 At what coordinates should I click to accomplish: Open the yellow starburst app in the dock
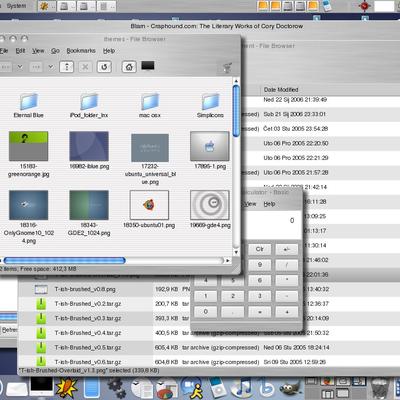point(67,388)
